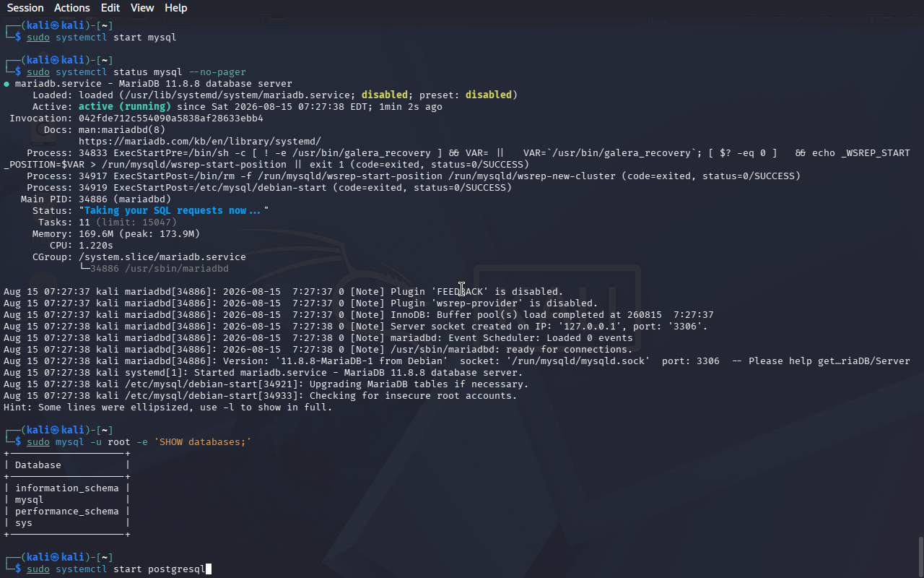924x578 pixels.
Task: Click the 'Hint: Some lines were ellipsized' line
Action: point(168,407)
